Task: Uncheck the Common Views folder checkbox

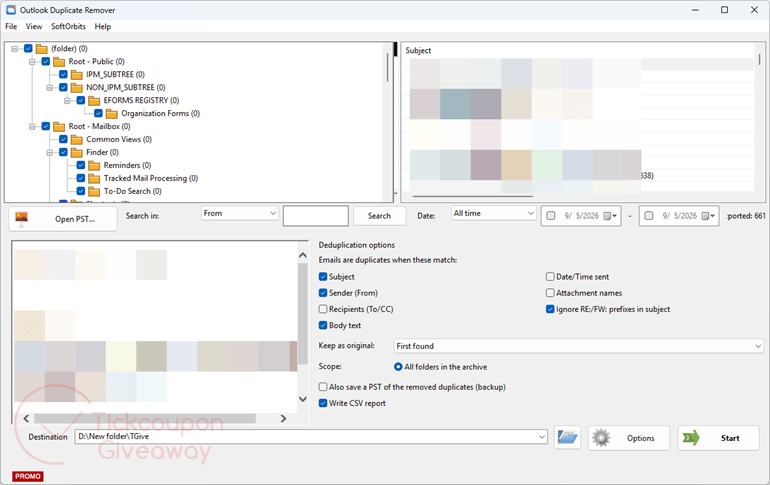Action: (63, 139)
